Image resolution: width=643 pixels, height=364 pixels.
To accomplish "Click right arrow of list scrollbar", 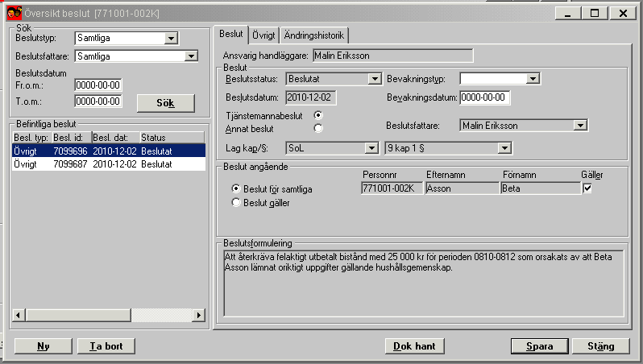I will 199,315.
